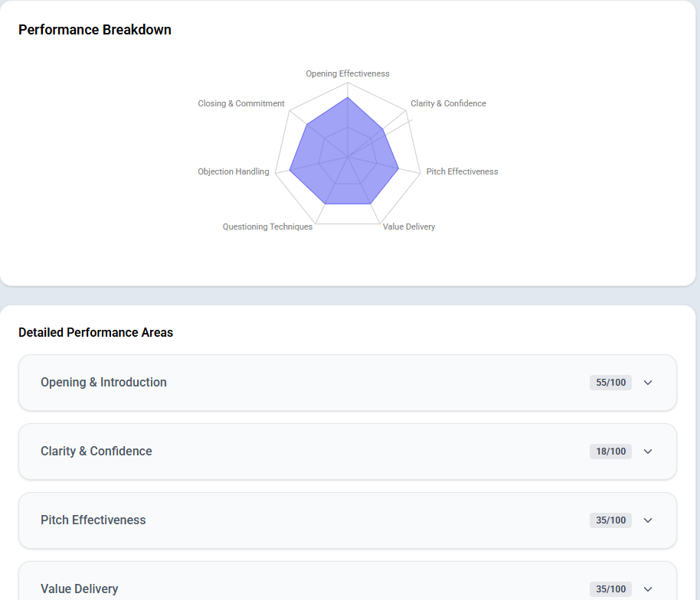The image size is (700, 600).
Task: Click the Value Delivery radar axis label
Action: tap(409, 227)
